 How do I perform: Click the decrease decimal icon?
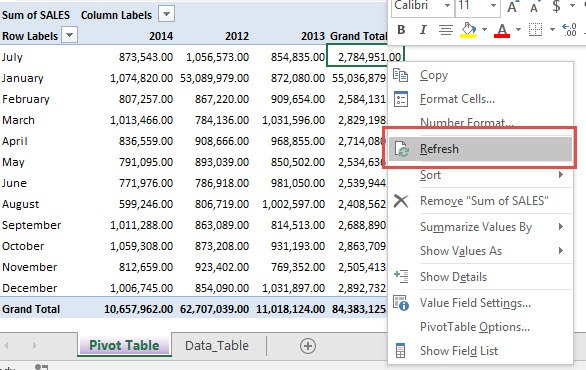click(570, 30)
